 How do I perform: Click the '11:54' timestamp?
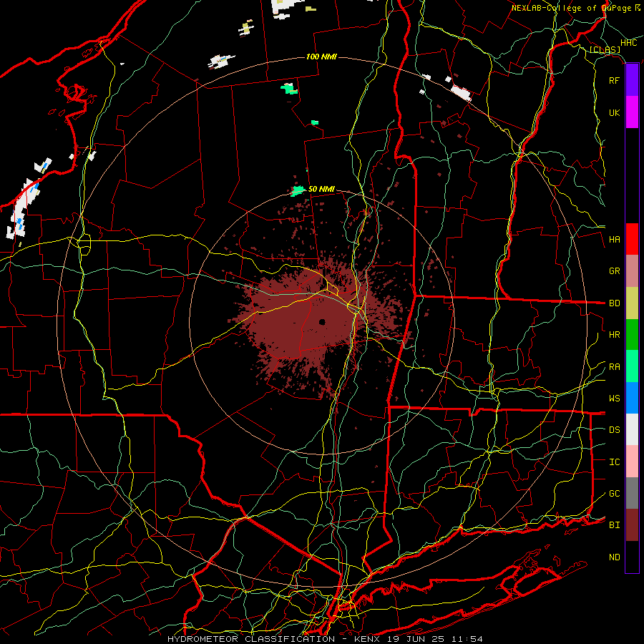467,639
